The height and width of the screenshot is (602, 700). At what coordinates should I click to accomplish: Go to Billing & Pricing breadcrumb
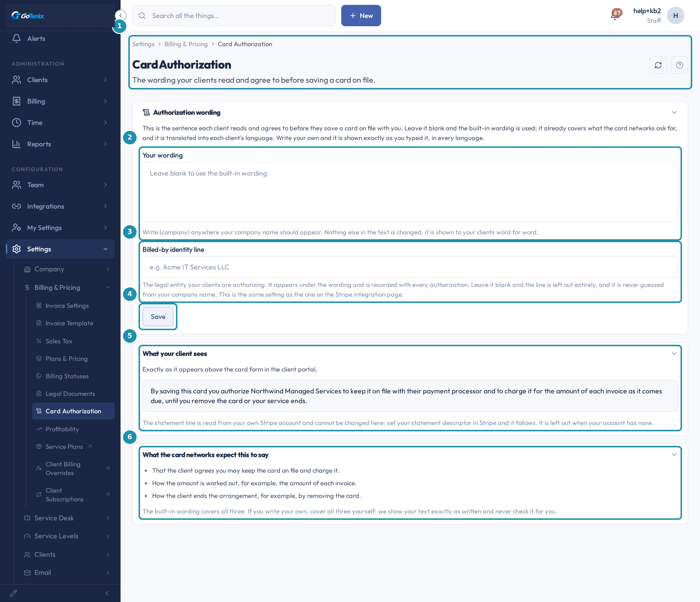(186, 44)
